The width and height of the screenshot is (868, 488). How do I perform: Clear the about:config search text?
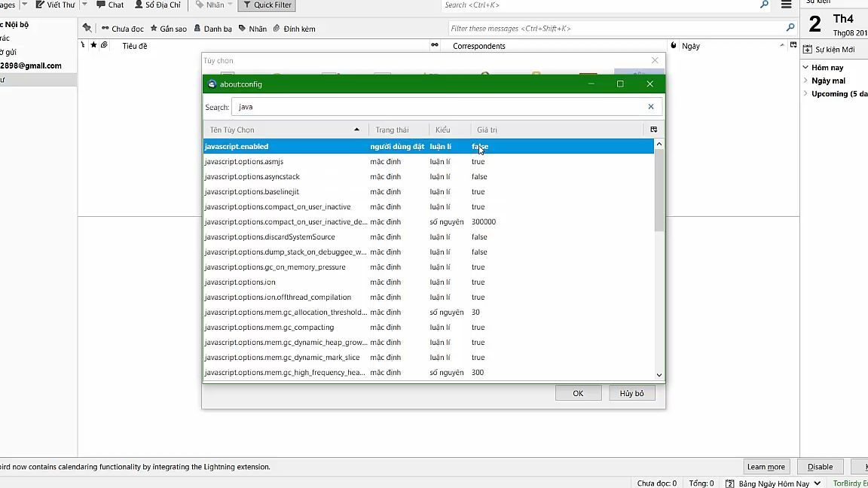(650, 107)
